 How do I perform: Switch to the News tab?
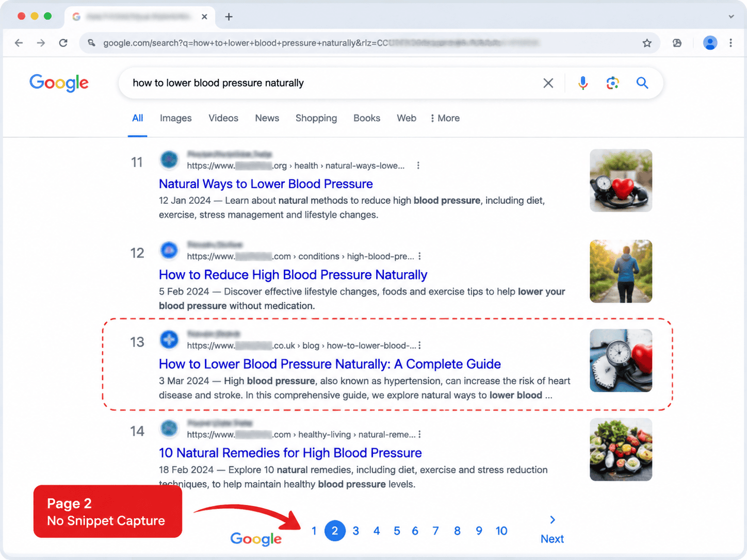pos(267,118)
